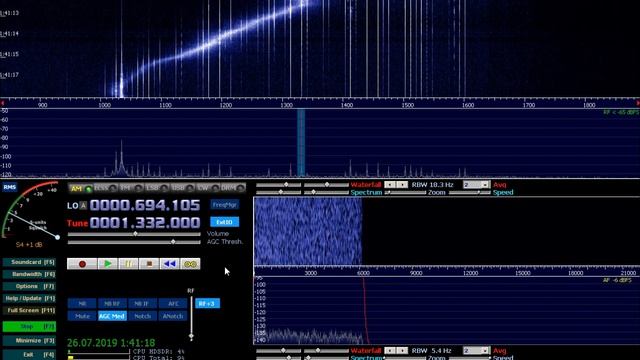Open Help / Update [F1]
Viewport: 640px width, 360px height.
coord(29,298)
